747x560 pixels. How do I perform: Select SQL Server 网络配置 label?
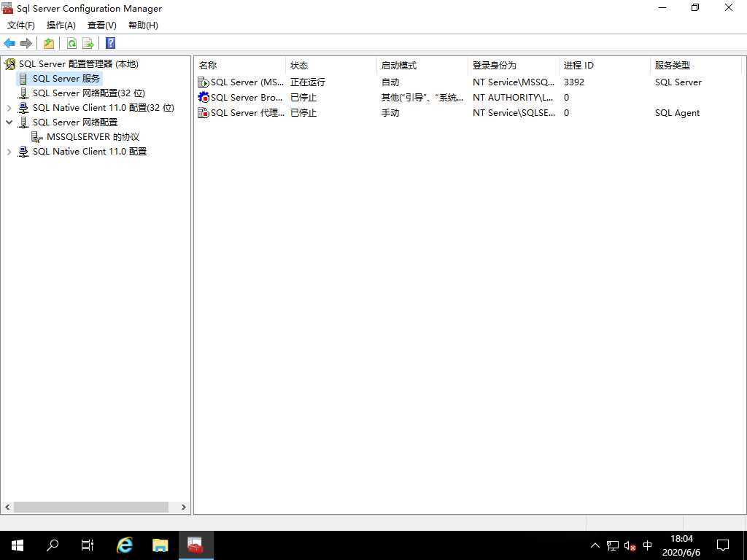point(75,122)
